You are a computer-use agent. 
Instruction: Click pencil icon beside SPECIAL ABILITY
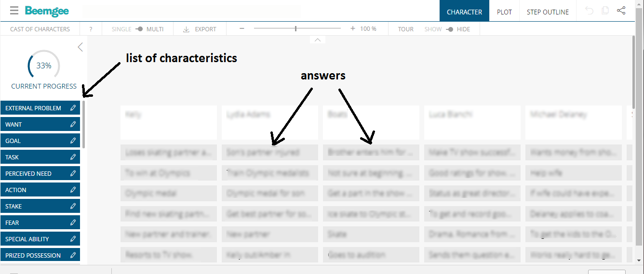(x=73, y=239)
